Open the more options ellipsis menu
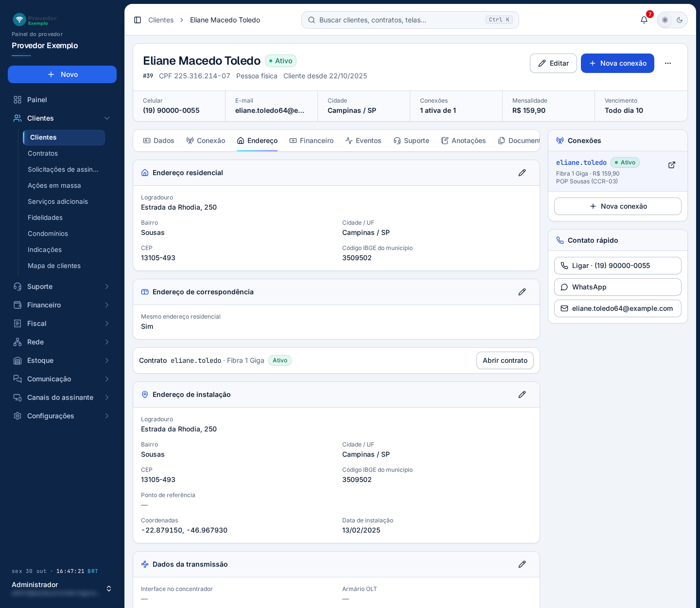 pyautogui.click(x=668, y=63)
